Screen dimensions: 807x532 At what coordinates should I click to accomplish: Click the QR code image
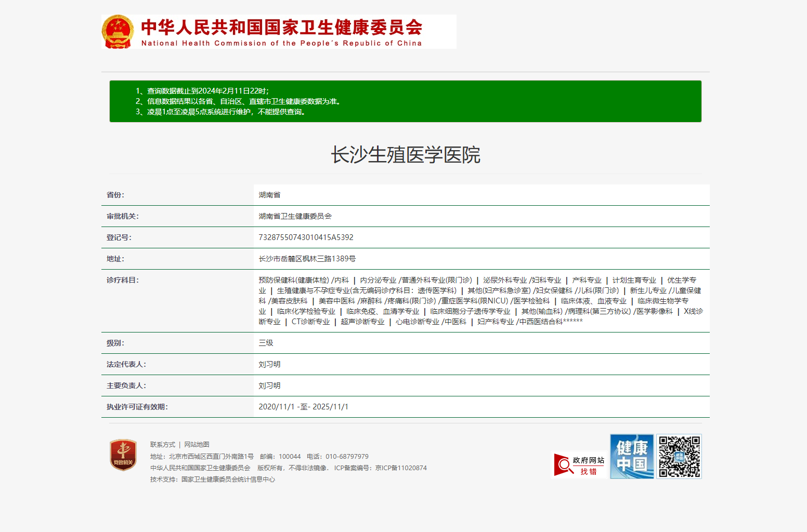(x=679, y=456)
